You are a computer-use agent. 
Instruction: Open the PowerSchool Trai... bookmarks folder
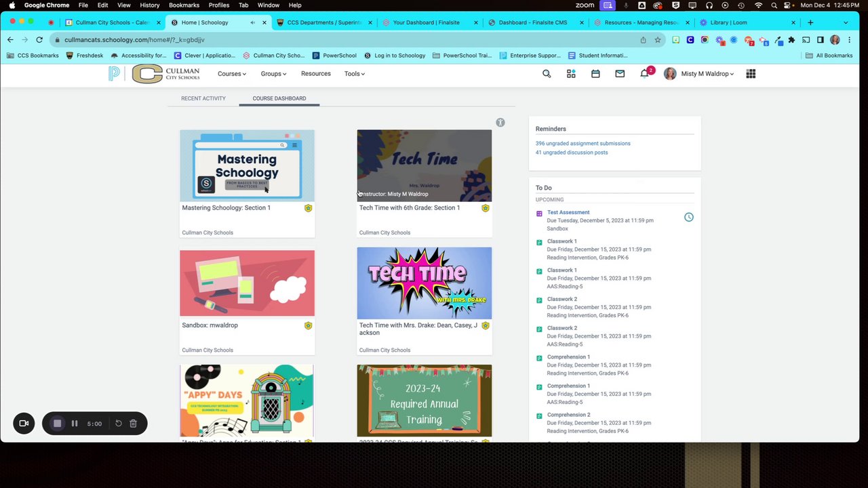point(462,56)
